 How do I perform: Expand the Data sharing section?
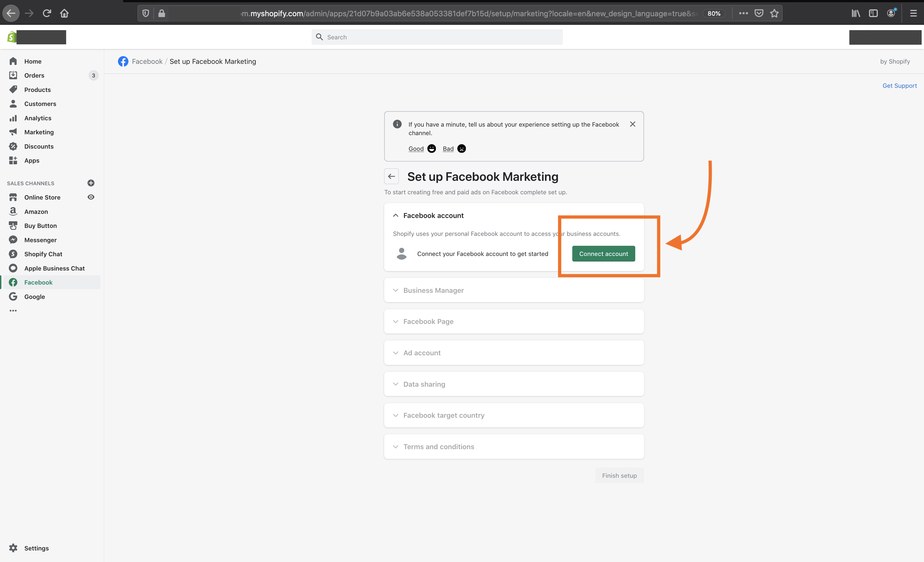514,384
